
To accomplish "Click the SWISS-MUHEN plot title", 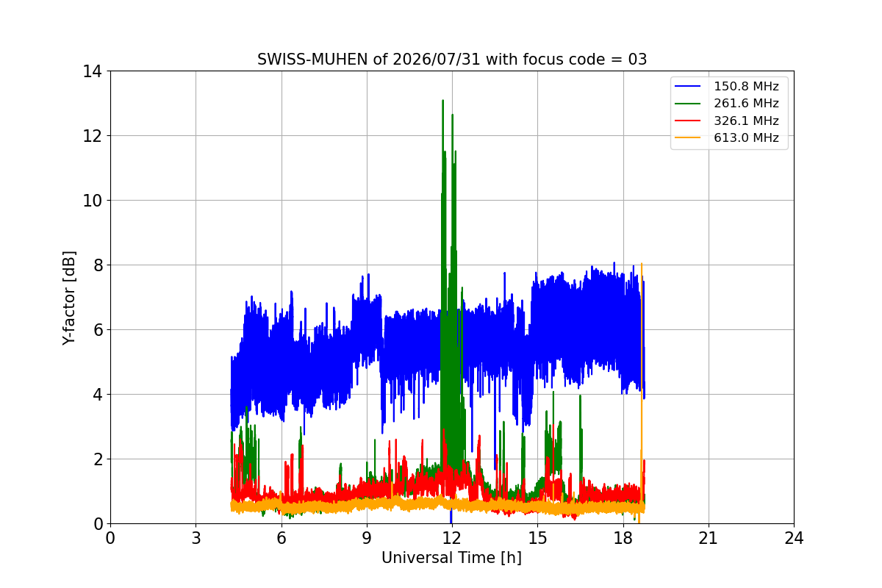I will click(452, 60).
